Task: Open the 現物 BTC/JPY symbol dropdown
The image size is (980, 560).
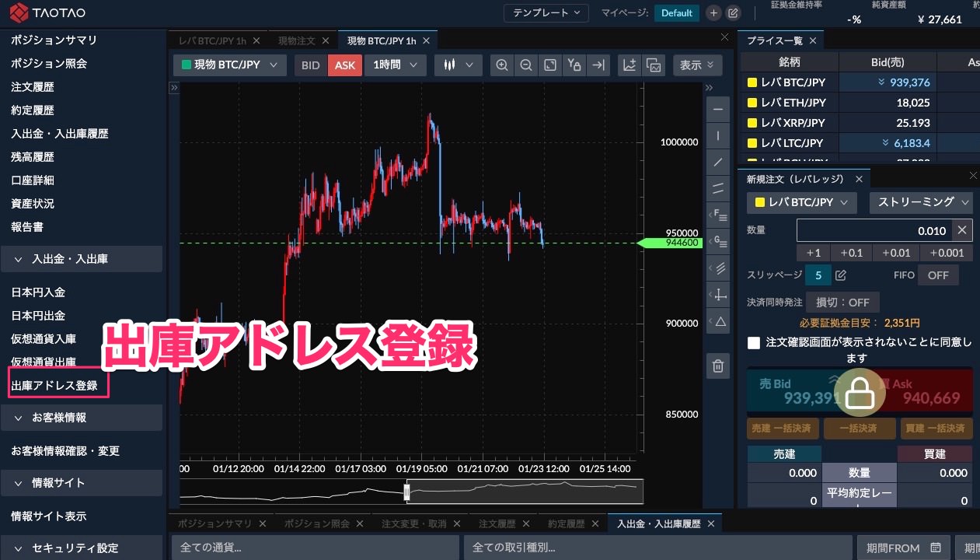Action: tap(229, 65)
